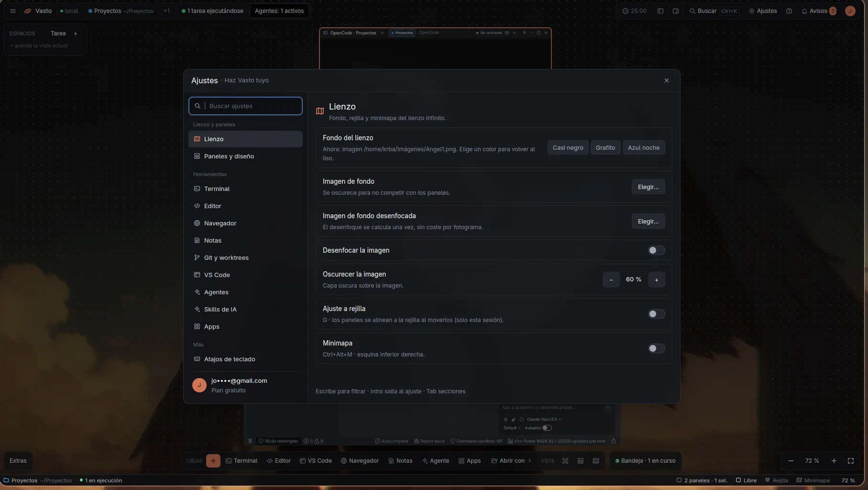The width and height of the screenshot is (868, 490).
Task: Open the Extras panel
Action: coord(18,461)
